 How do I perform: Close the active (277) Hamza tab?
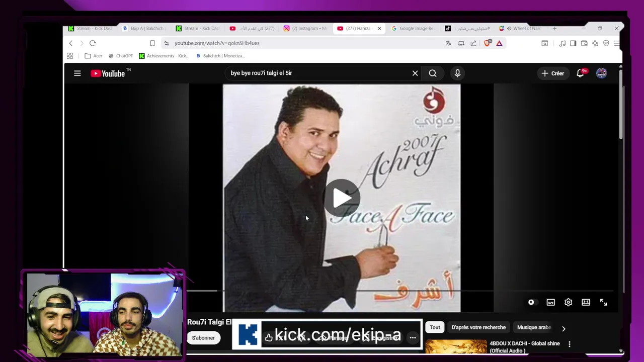click(379, 29)
